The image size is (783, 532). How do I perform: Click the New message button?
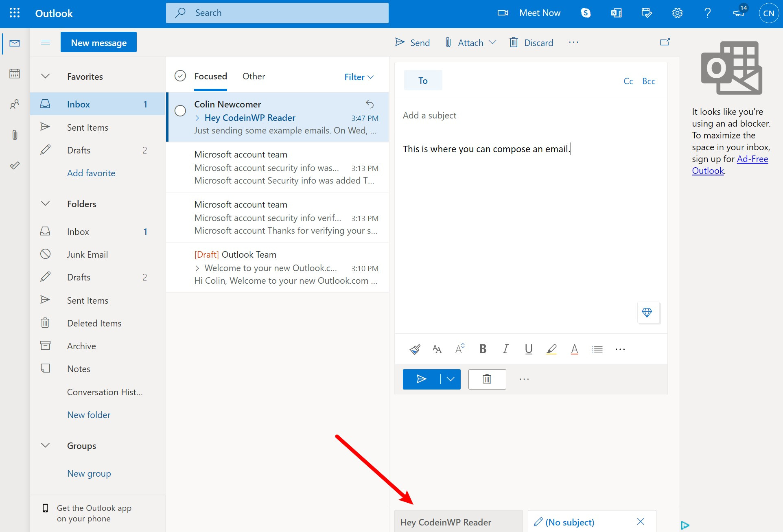click(x=98, y=42)
